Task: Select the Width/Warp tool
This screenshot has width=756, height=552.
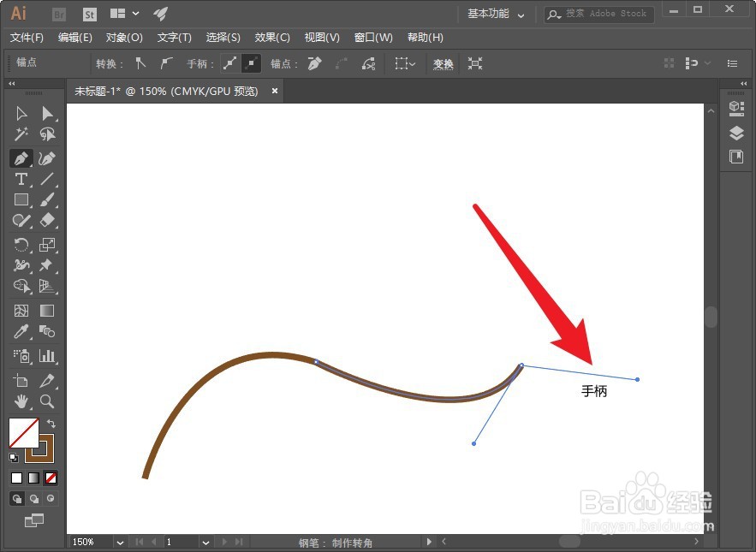Action: pyautogui.click(x=21, y=265)
